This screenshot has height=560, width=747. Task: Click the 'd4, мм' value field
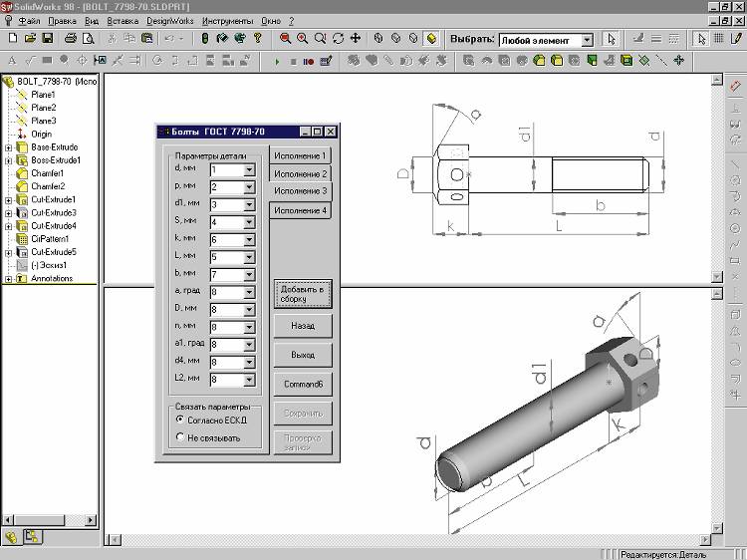tap(227, 363)
